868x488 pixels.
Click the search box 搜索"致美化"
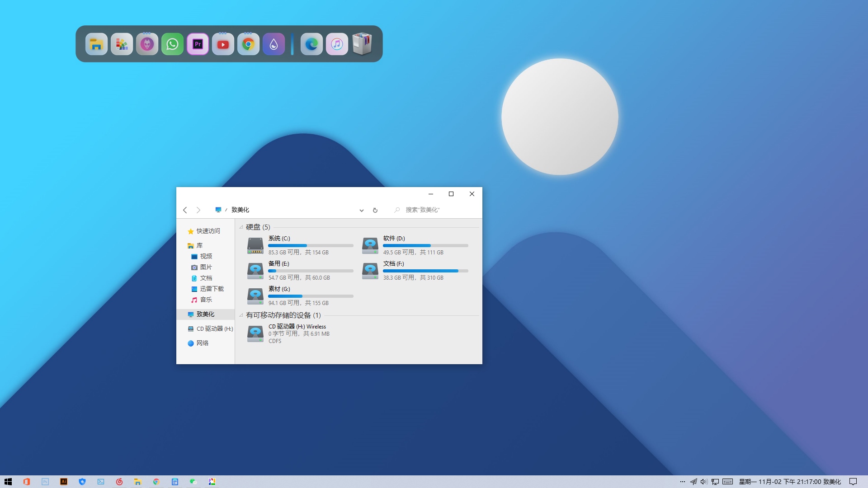[435, 210]
